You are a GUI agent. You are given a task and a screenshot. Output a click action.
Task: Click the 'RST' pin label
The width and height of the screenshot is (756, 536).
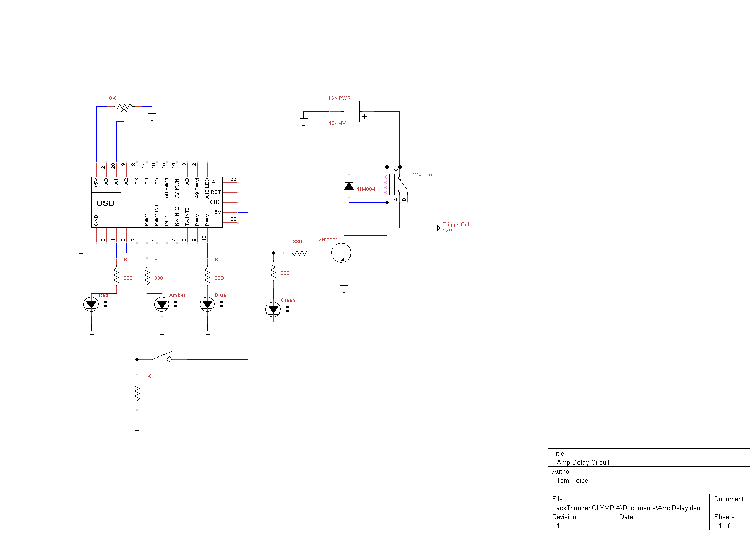[216, 192]
